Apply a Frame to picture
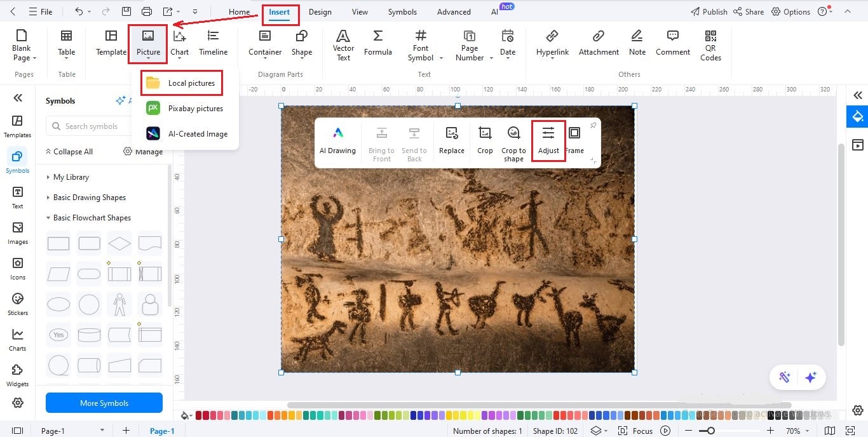868x437 pixels. (x=574, y=140)
